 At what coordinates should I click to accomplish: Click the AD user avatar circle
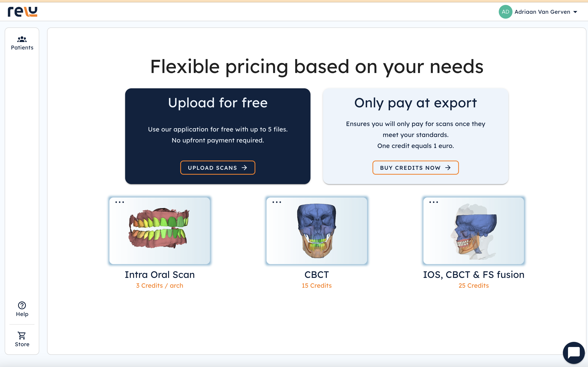tap(505, 12)
